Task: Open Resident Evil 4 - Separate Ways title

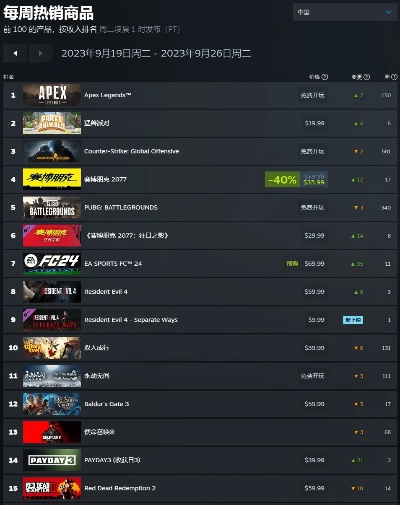Action: tap(131, 320)
